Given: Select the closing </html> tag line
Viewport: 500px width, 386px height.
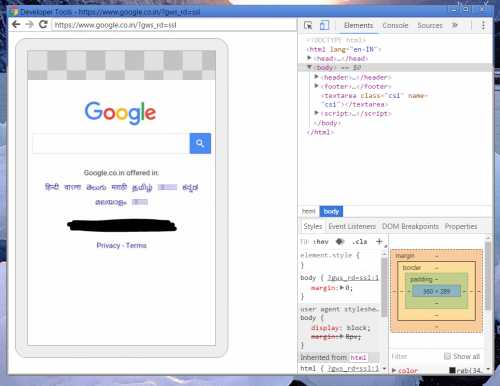Looking at the screenshot, I should [x=320, y=132].
